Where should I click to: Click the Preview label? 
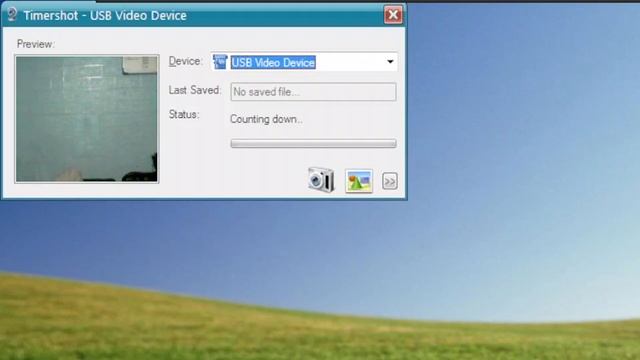coord(36,44)
